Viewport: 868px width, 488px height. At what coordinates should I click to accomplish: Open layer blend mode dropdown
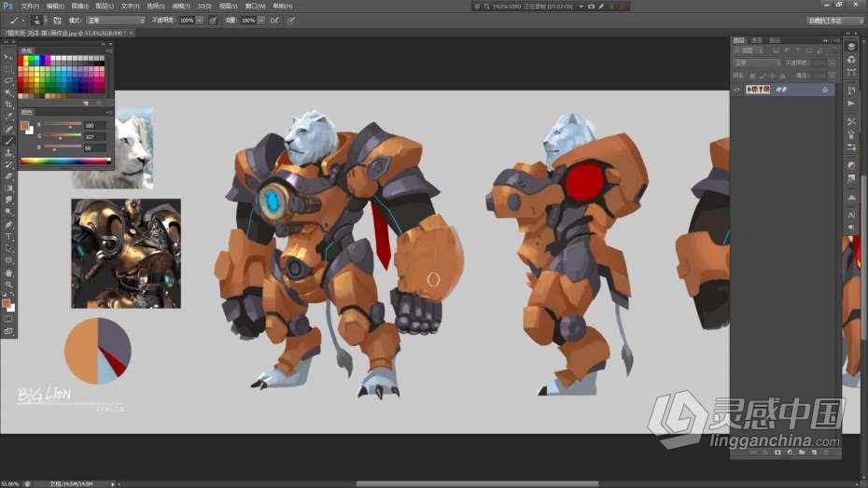(x=757, y=63)
